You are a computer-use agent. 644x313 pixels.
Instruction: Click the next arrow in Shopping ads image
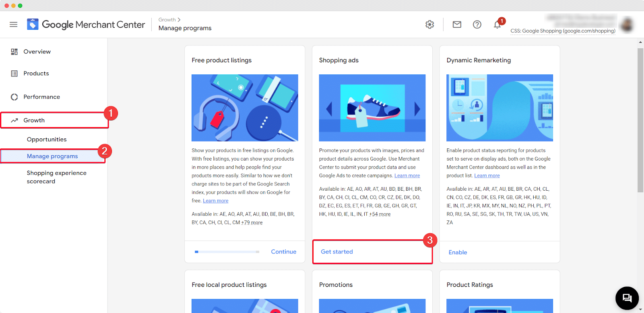coord(417,109)
